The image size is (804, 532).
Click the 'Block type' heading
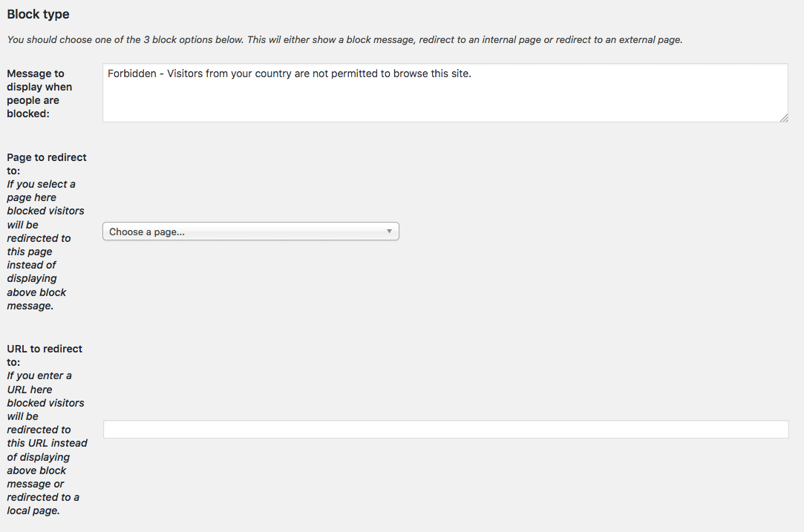(39, 14)
